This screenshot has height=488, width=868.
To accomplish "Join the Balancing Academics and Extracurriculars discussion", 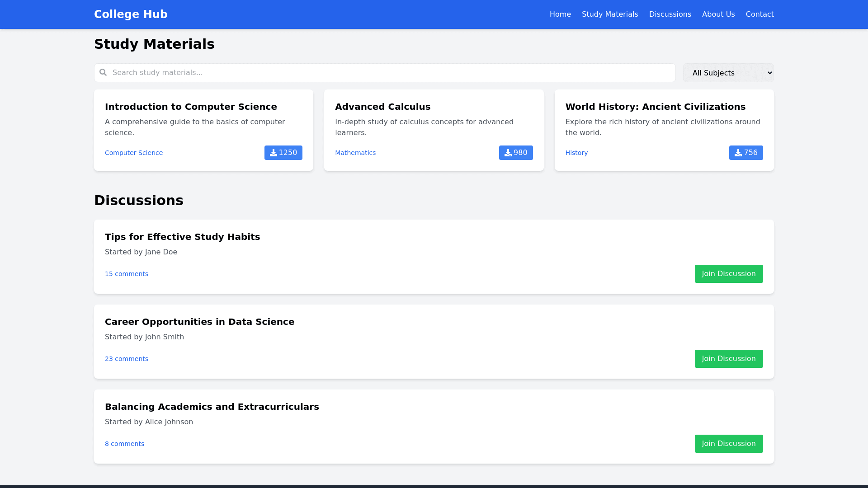I will [728, 444].
